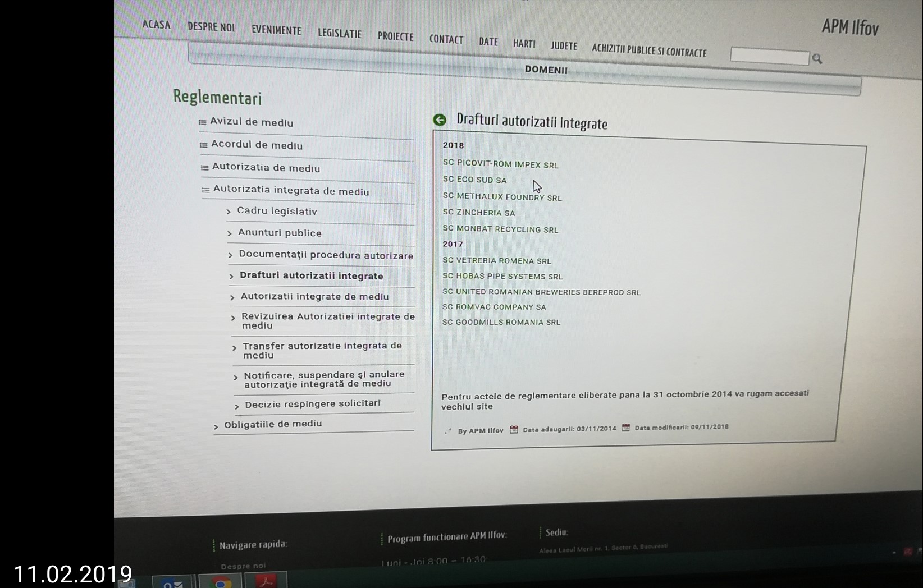Expand Documentatii procedura autorizare chevron
The width and height of the screenshot is (923, 588).
(230, 255)
